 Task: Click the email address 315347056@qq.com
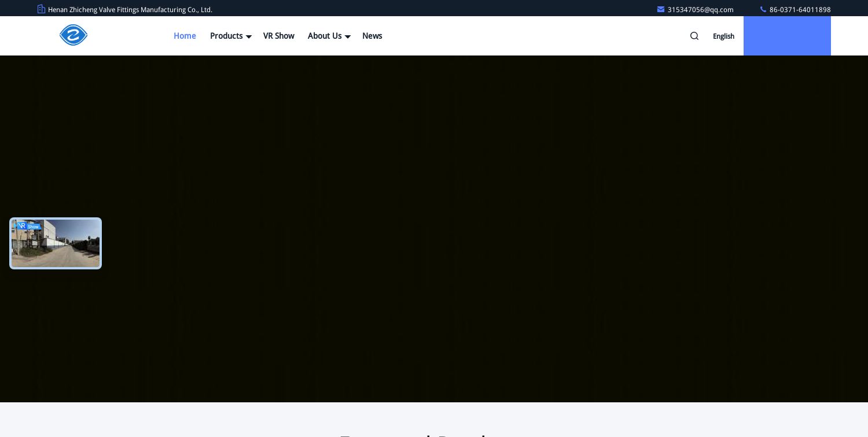click(700, 10)
